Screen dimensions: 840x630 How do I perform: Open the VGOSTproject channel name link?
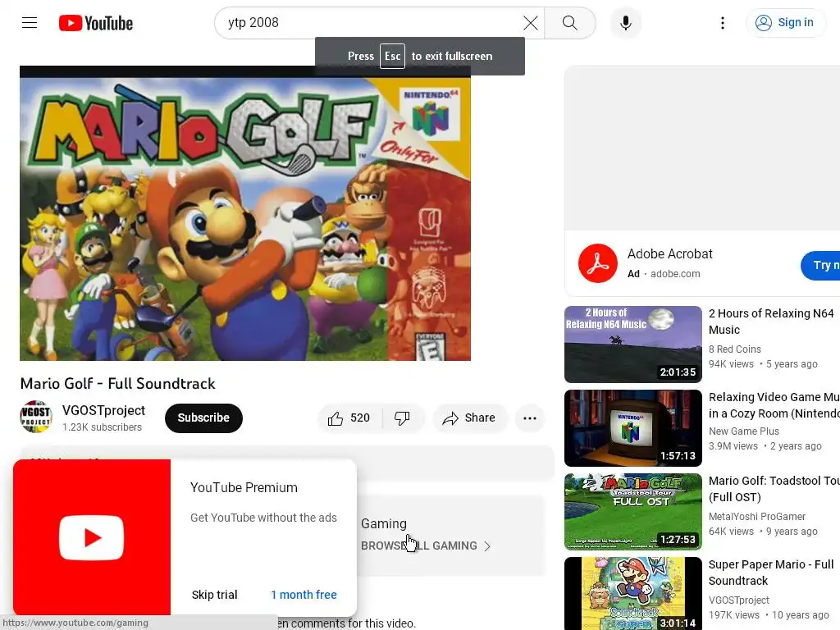tap(103, 410)
